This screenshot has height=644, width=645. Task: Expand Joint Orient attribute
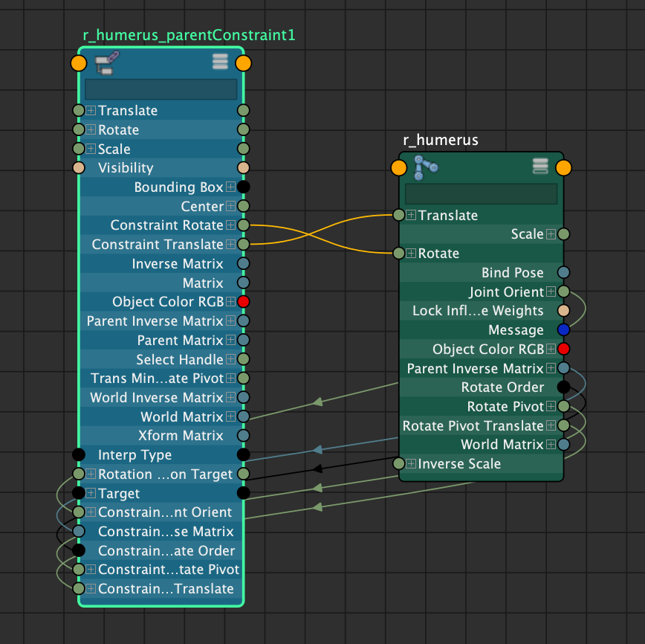pos(551,292)
